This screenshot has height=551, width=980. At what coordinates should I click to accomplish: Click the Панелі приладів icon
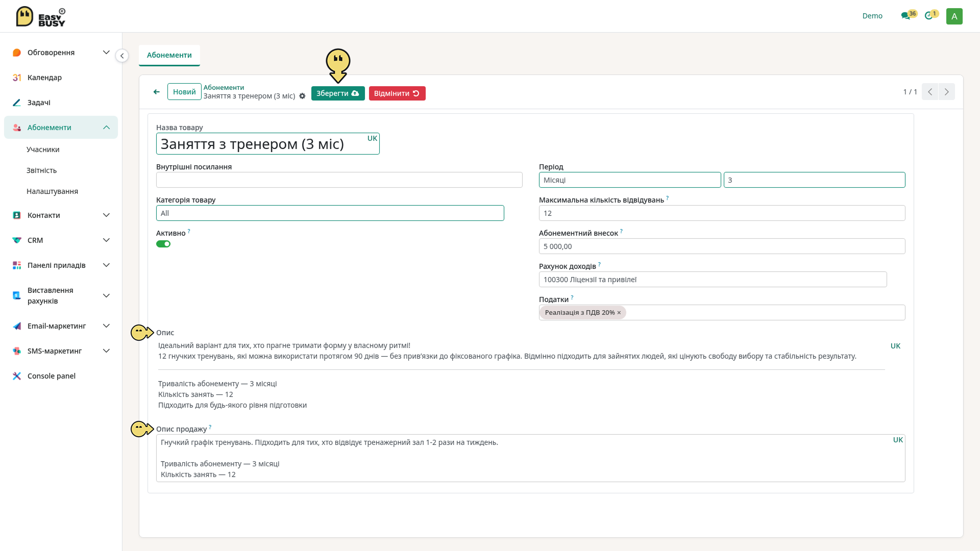pyautogui.click(x=17, y=265)
